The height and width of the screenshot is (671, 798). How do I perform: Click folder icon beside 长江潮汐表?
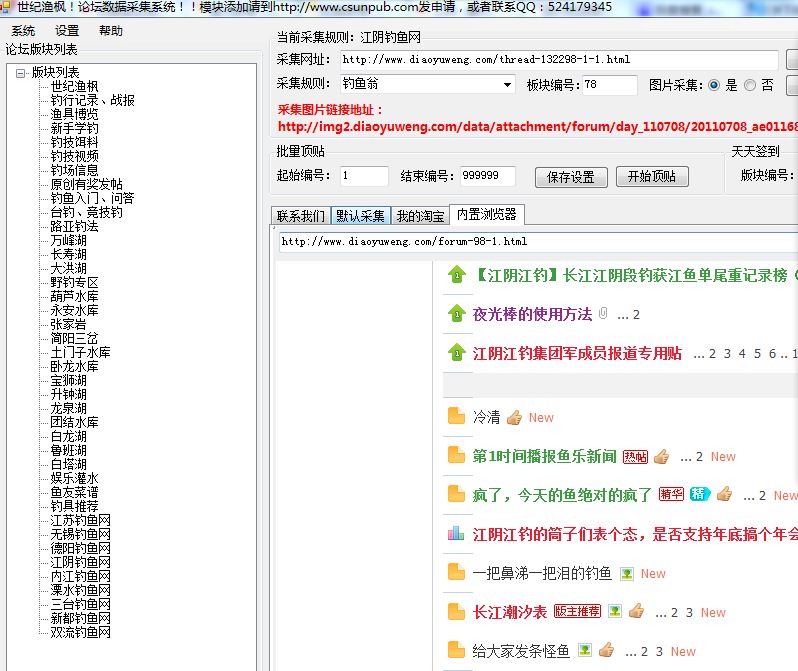tap(457, 611)
